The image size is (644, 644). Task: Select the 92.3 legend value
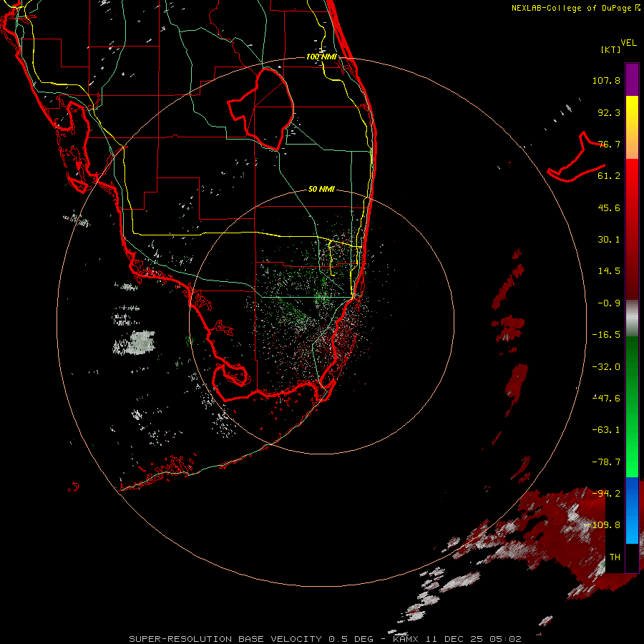tap(609, 112)
